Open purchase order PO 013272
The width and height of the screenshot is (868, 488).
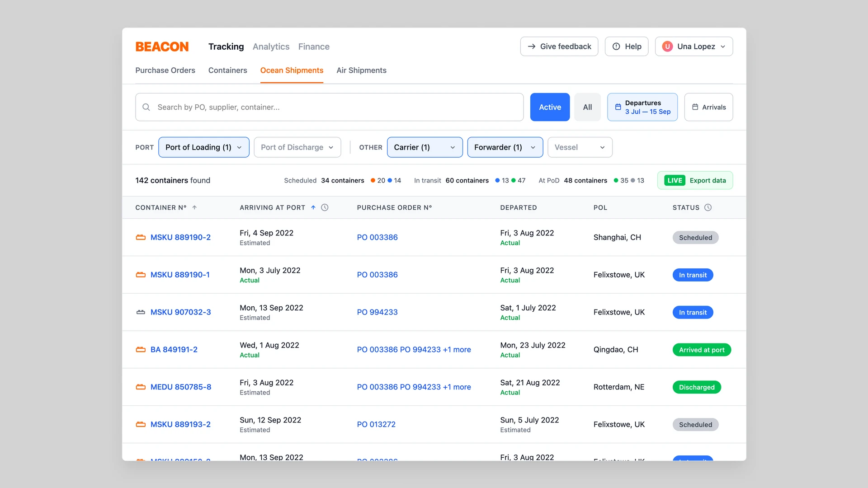coord(376,424)
